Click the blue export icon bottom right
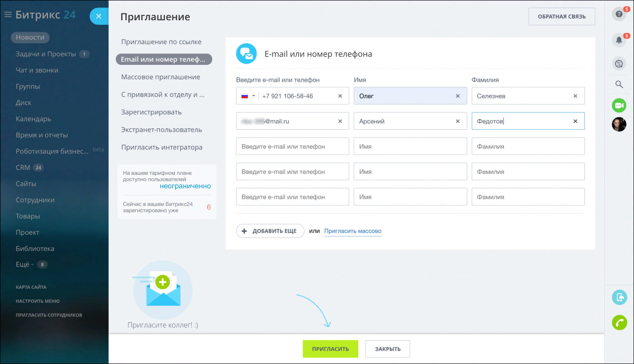Viewport: 634px width, 364px height. 619,297
